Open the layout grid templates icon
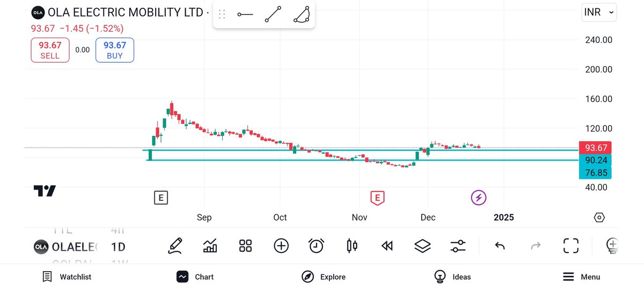644x290 pixels. (245, 246)
